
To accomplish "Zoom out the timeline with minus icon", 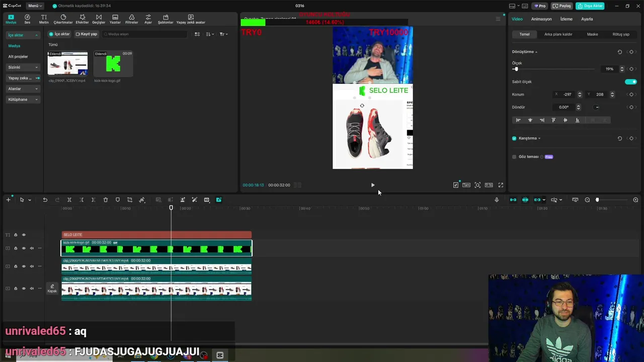I will (587, 200).
